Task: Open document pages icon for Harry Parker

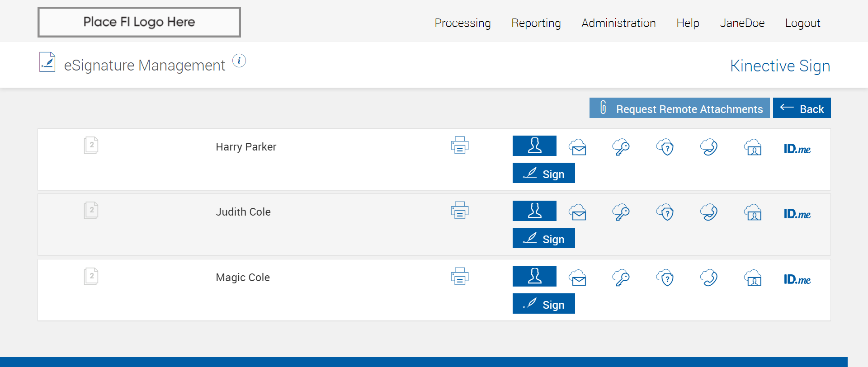Action: [x=91, y=146]
